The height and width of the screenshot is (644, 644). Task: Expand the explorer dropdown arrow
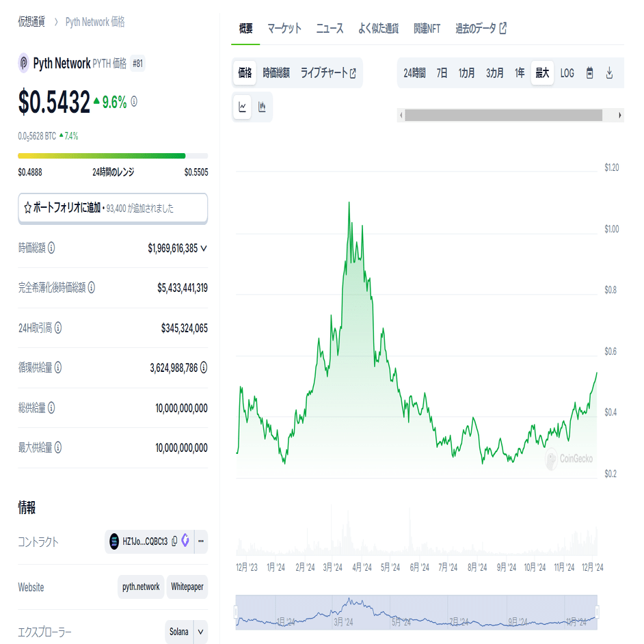[x=200, y=632]
